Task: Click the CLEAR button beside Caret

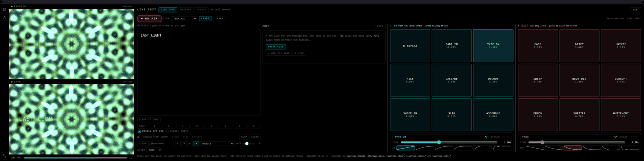Action: [219, 18]
